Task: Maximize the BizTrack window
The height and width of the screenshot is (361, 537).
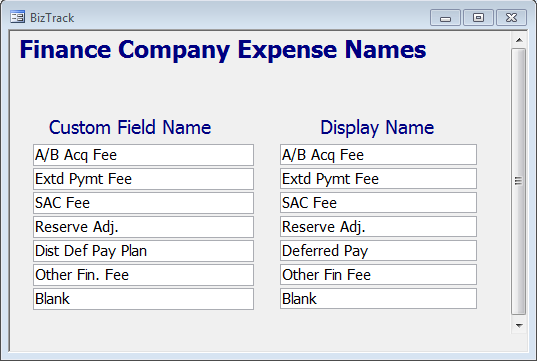Action: [x=478, y=18]
